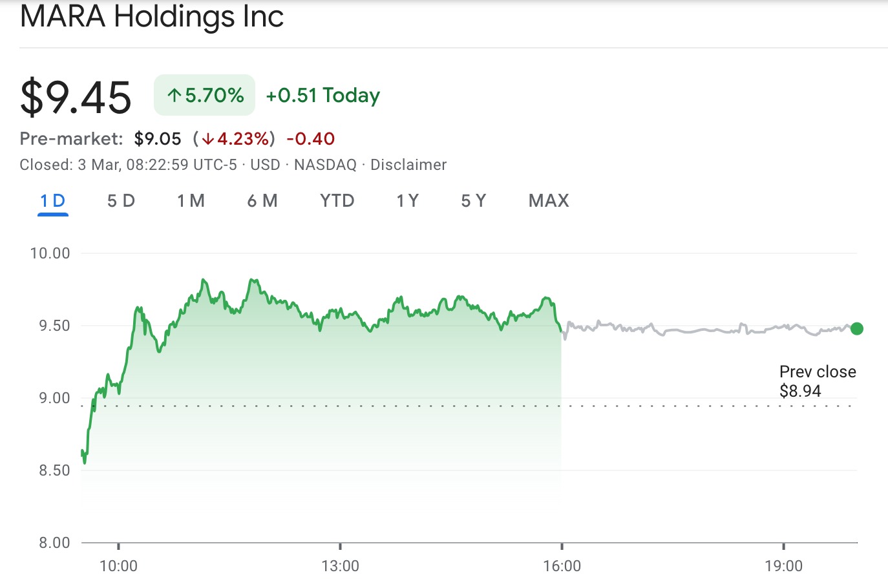
Task: Select the 1D time range tab
Action: [x=53, y=201]
